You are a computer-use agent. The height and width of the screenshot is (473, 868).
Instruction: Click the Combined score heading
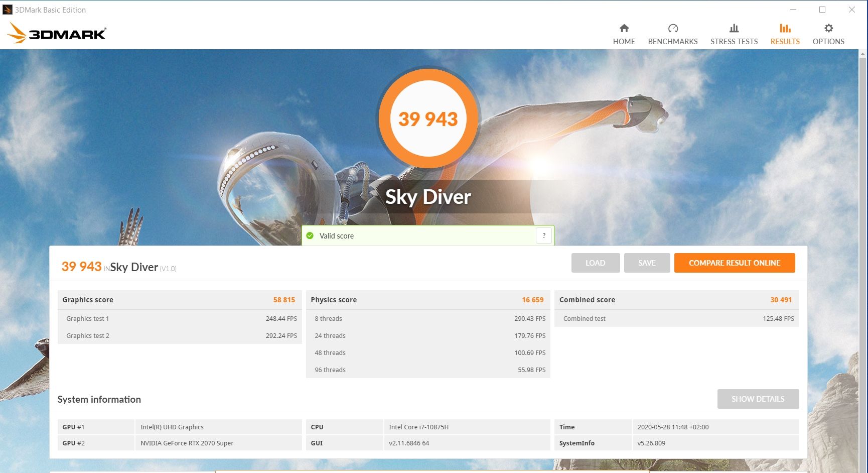[x=587, y=300]
